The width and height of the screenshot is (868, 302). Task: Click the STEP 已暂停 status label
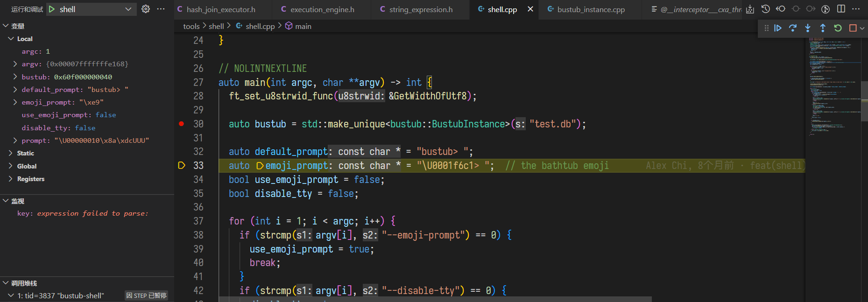[x=146, y=295]
